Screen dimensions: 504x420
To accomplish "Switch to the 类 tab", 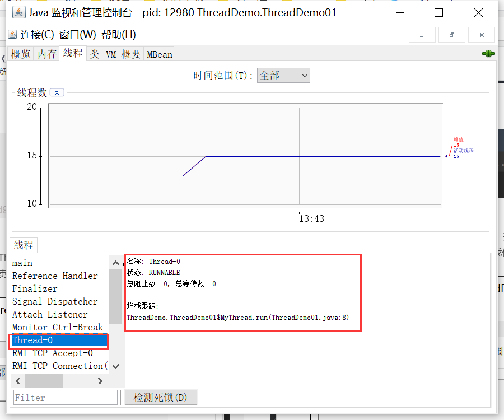I will (x=95, y=54).
